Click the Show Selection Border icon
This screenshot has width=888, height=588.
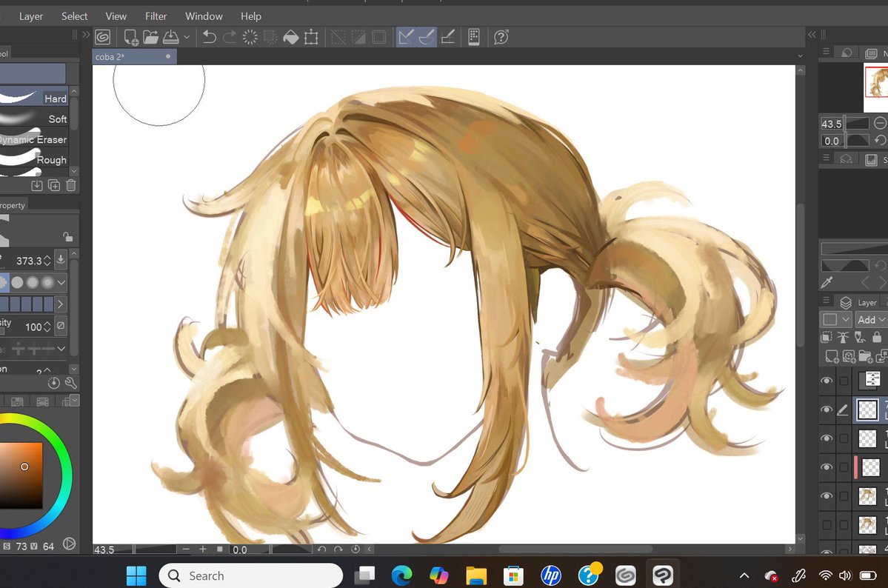coord(379,37)
